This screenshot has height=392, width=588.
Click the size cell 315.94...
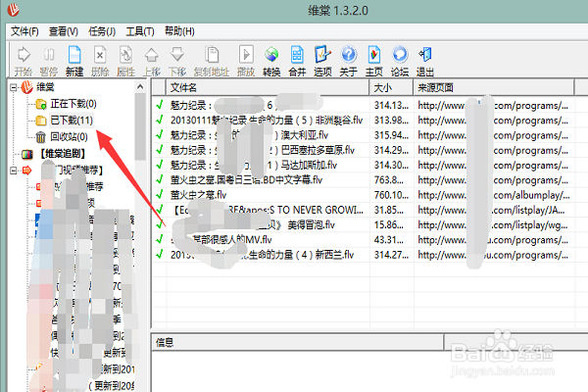(x=391, y=135)
